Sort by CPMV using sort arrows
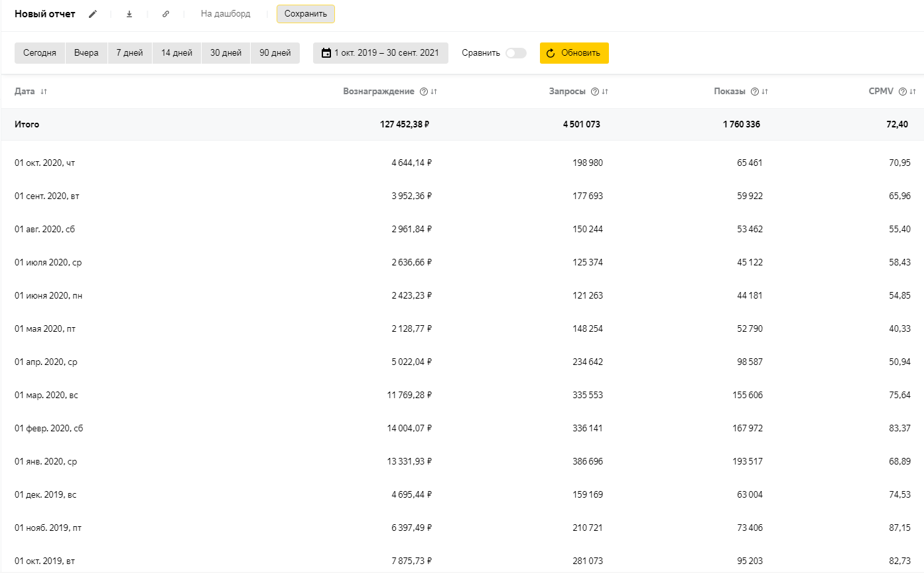Viewport: 924px width, 576px height. pos(913,92)
